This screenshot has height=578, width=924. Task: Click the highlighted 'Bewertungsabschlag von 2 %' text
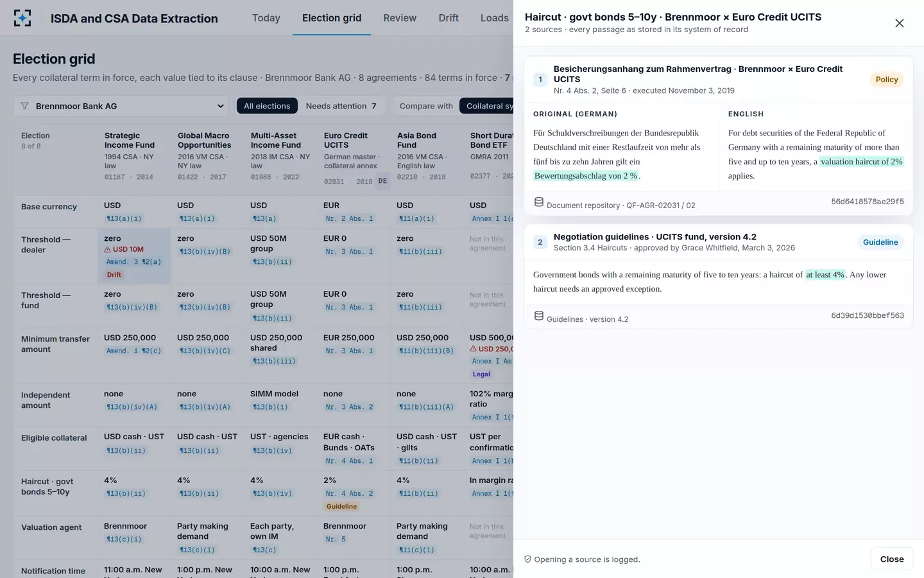[586, 176]
